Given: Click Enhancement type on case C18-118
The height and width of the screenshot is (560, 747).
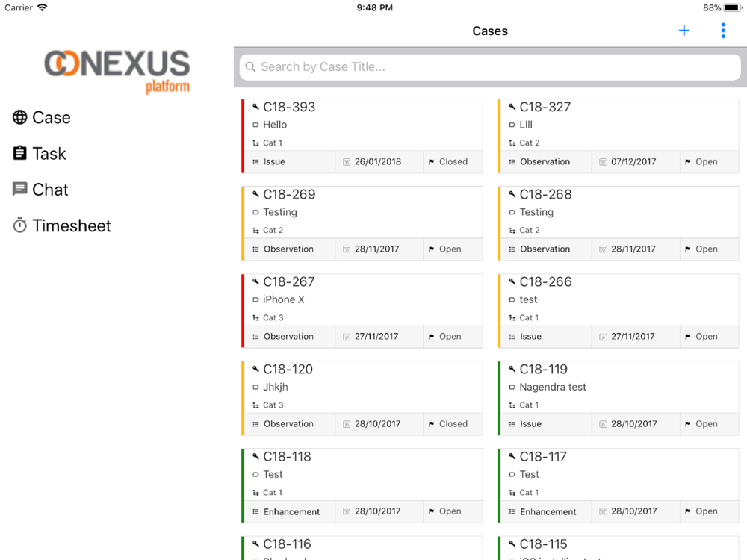Looking at the screenshot, I should [291, 511].
